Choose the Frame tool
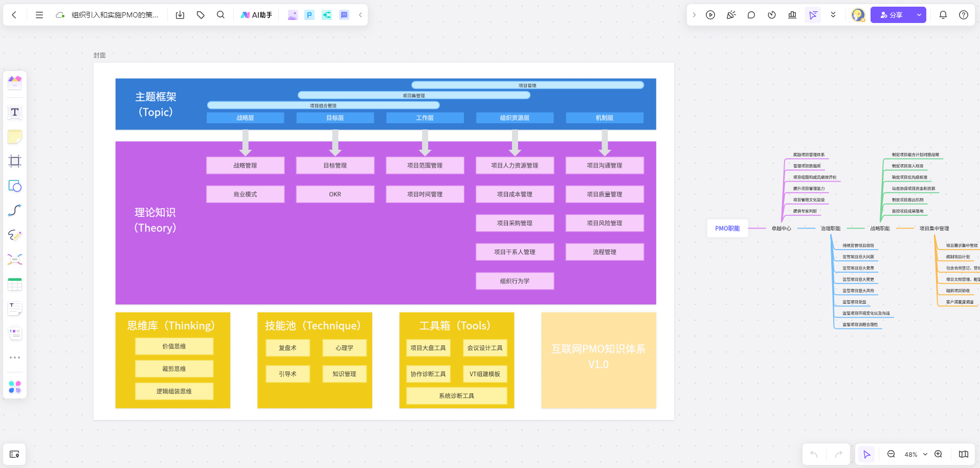980x468 pixels. pyautogui.click(x=15, y=161)
